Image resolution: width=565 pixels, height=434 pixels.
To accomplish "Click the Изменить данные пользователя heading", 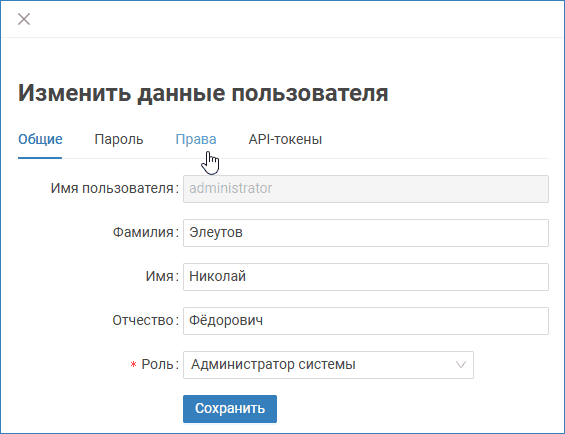I will point(203,93).
